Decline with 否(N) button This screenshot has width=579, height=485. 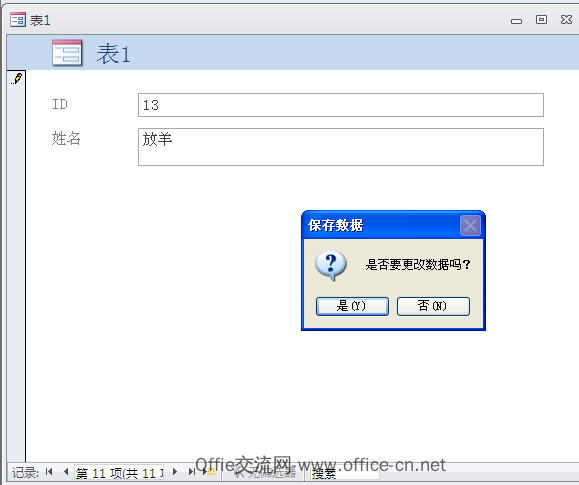click(x=433, y=306)
